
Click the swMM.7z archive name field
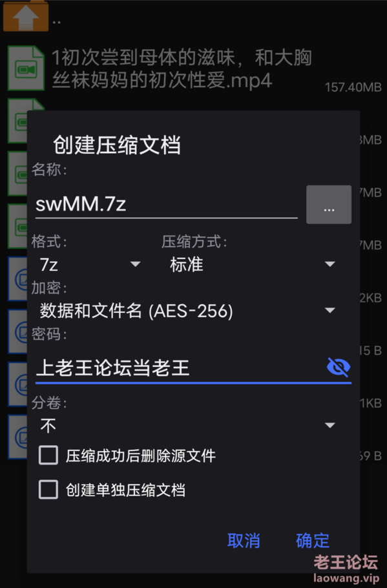pos(167,204)
